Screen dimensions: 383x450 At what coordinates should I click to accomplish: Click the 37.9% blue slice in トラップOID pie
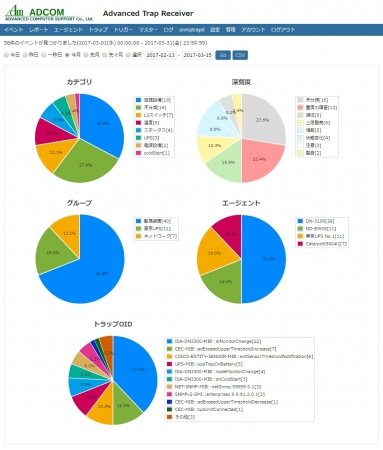pyautogui.click(x=138, y=369)
